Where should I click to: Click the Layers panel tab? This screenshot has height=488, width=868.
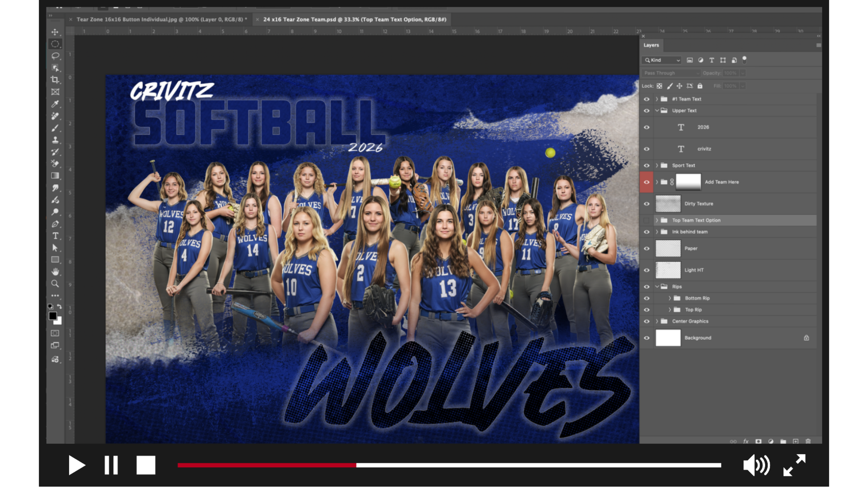(x=651, y=45)
